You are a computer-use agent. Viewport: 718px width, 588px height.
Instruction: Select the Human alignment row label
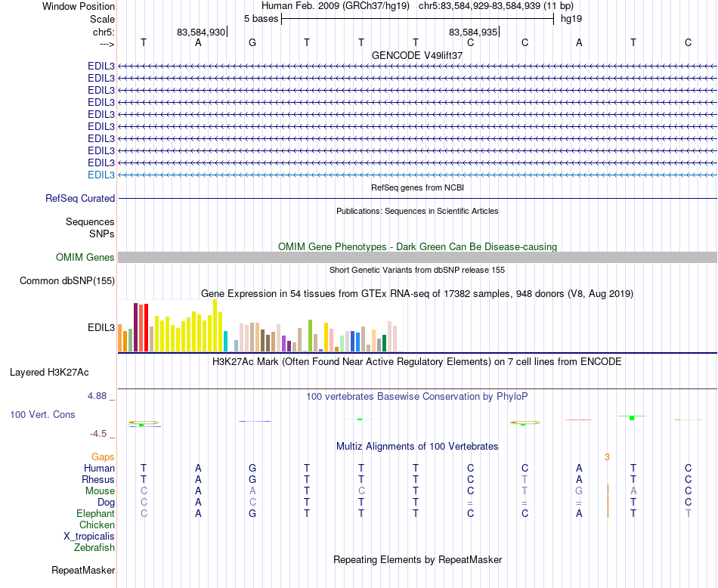click(x=99, y=468)
